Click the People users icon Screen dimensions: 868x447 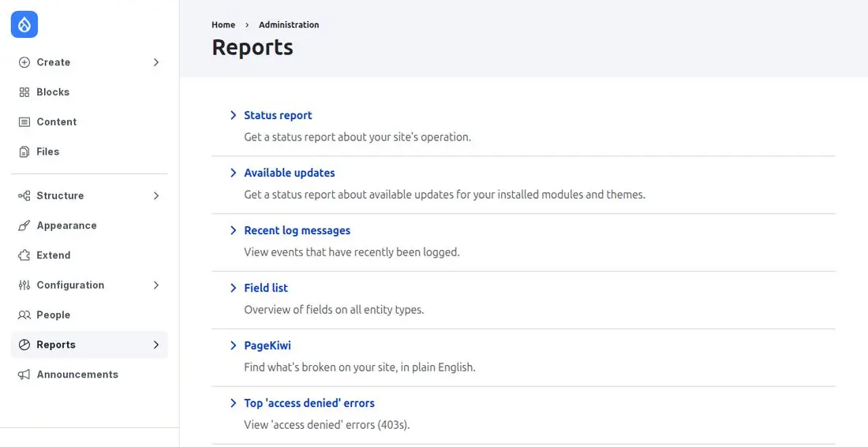tap(24, 315)
